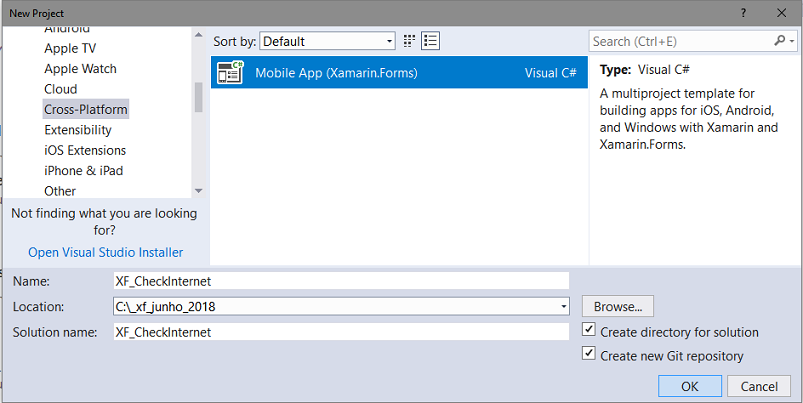The width and height of the screenshot is (803, 403).
Task: Switch to medium icons list view
Action: click(430, 41)
